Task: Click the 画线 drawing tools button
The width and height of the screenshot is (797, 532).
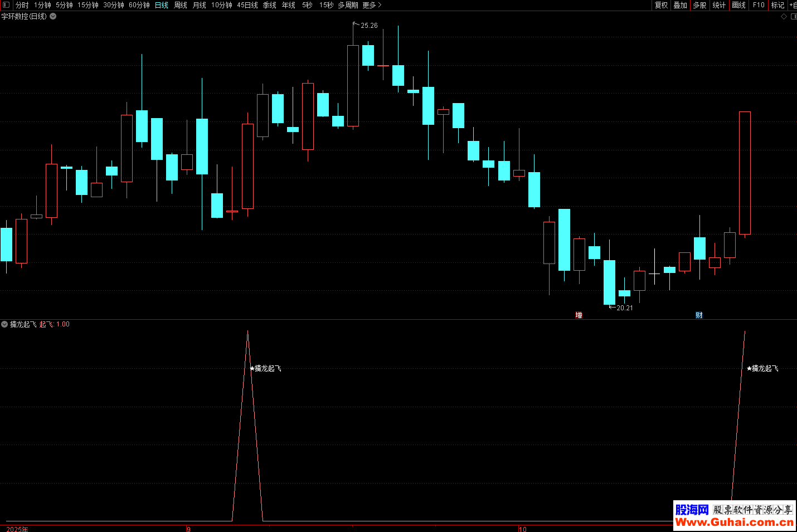Action: coord(738,5)
